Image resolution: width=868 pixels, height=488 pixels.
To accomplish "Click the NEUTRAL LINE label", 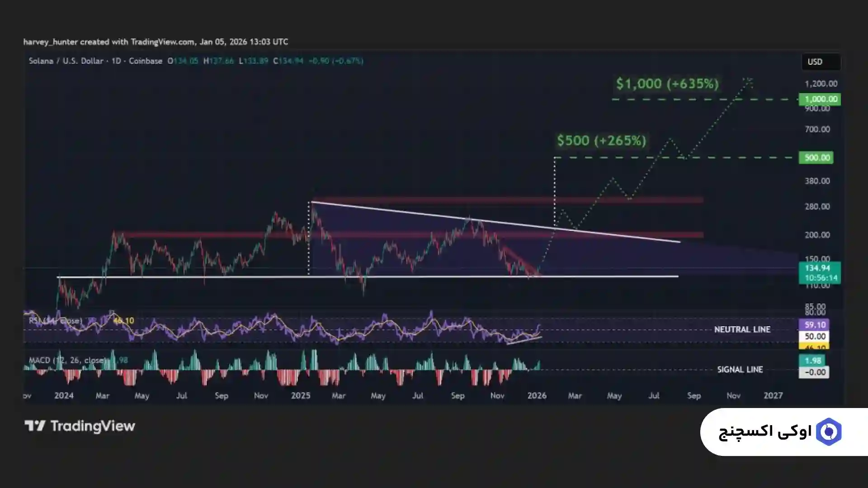I will [742, 329].
